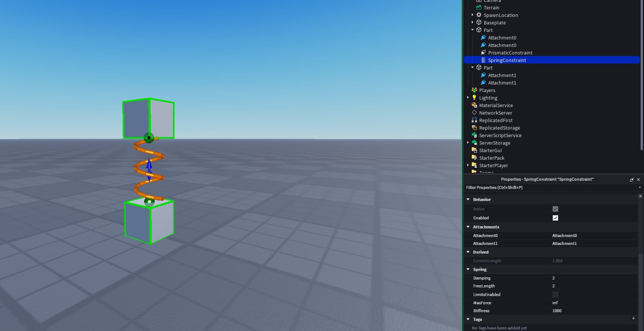Screen dimensions: 644x331
Task: Click the StarterGui icon
Action: (x=474, y=150)
